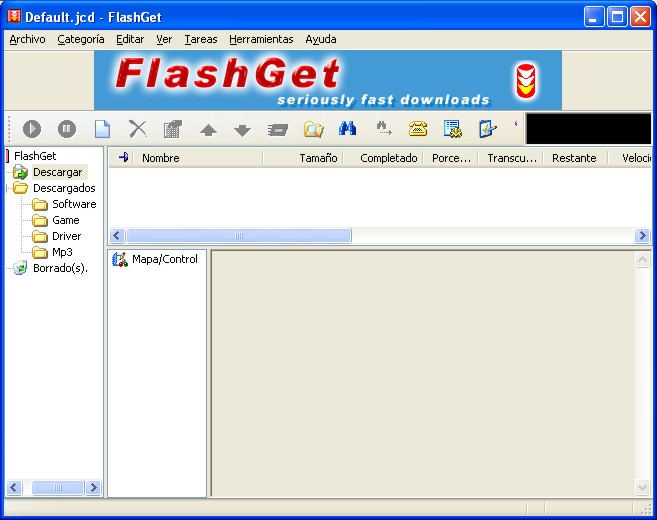657x520 pixels.
Task: Select the Descargar category in tree
Action: click(x=57, y=172)
